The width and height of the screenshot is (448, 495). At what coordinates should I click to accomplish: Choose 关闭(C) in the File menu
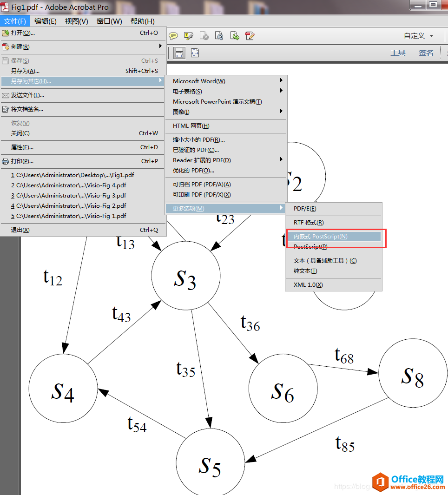tap(83, 133)
